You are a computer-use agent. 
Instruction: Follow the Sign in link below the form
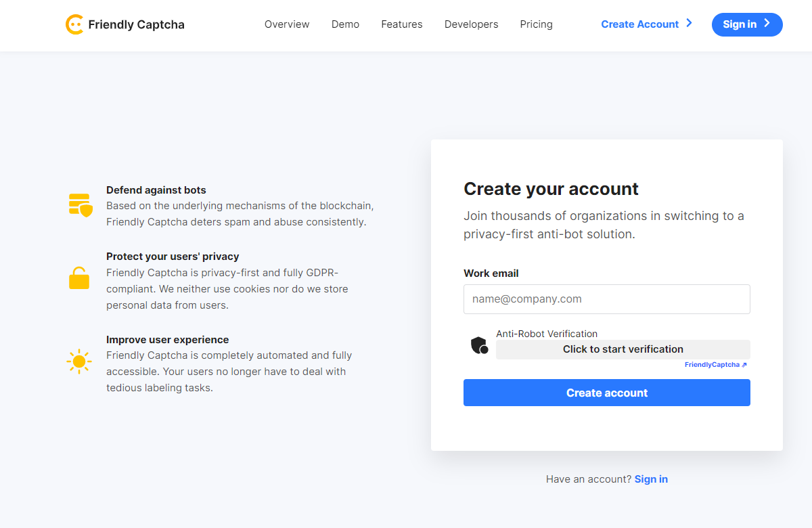tap(651, 479)
